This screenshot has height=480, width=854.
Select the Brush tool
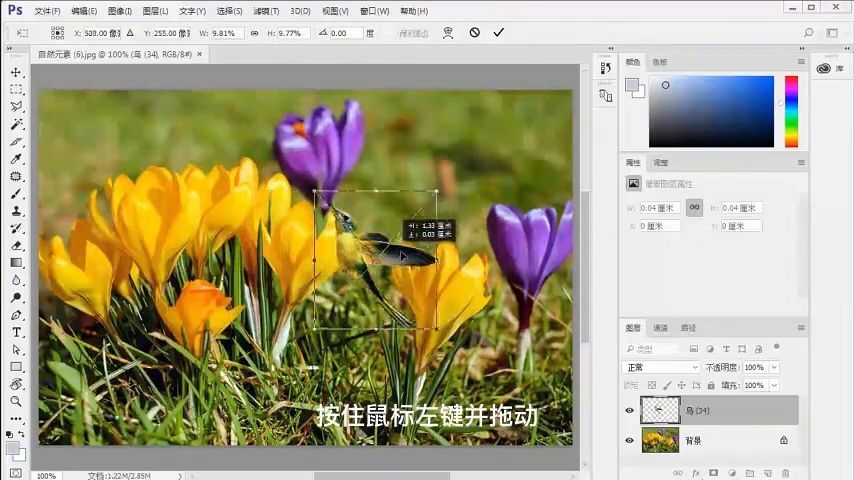tap(16, 193)
